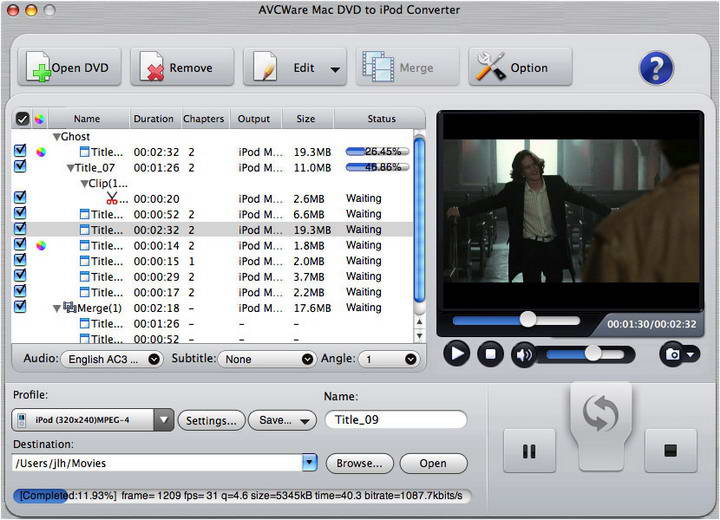The height and width of the screenshot is (520, 720).
Task: Open the Subtitle None dropdown
Action: pyautogui.click(x=266, y=359)
